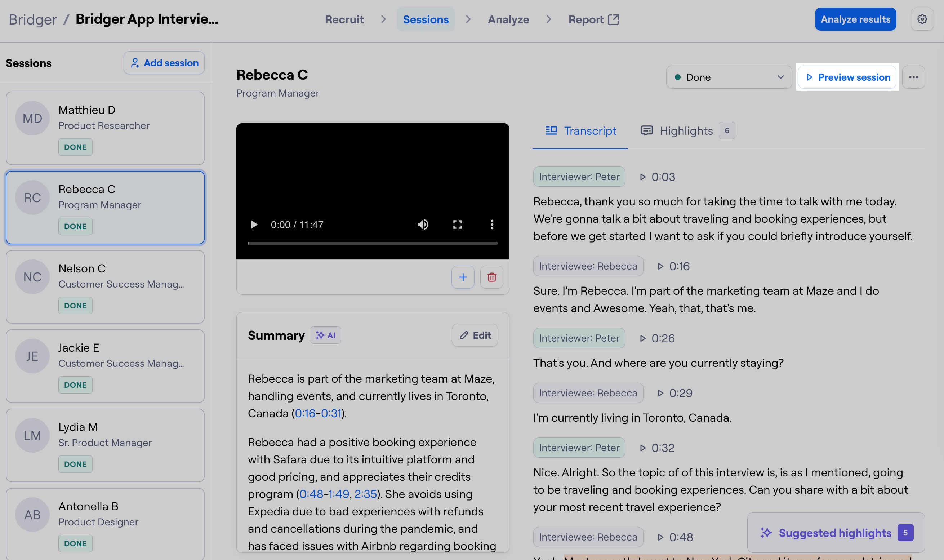944x560 pixels.
Task: Click the 'Product Researcher' role text
Action: [104, 126]
